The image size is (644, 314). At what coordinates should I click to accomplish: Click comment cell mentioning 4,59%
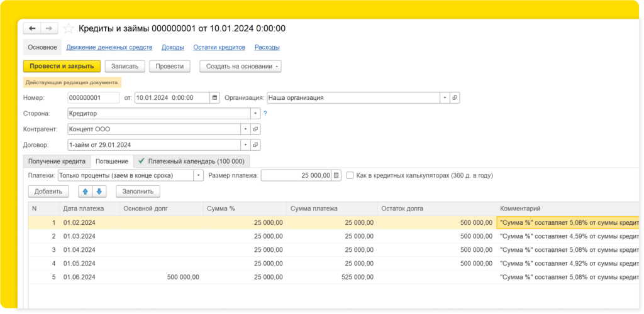[569, 236]
